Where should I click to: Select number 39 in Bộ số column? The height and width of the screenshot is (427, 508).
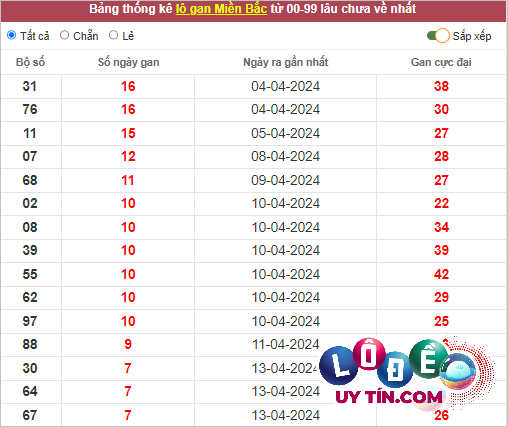pyautogui.click(x=30, y=250)
